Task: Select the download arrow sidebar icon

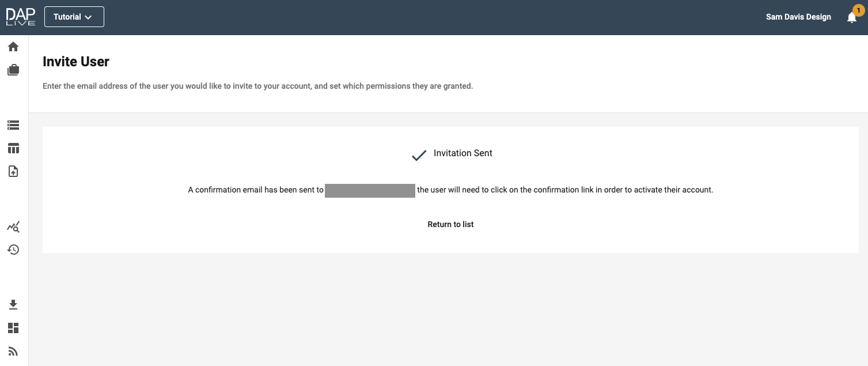Action: tap(13, 305)
